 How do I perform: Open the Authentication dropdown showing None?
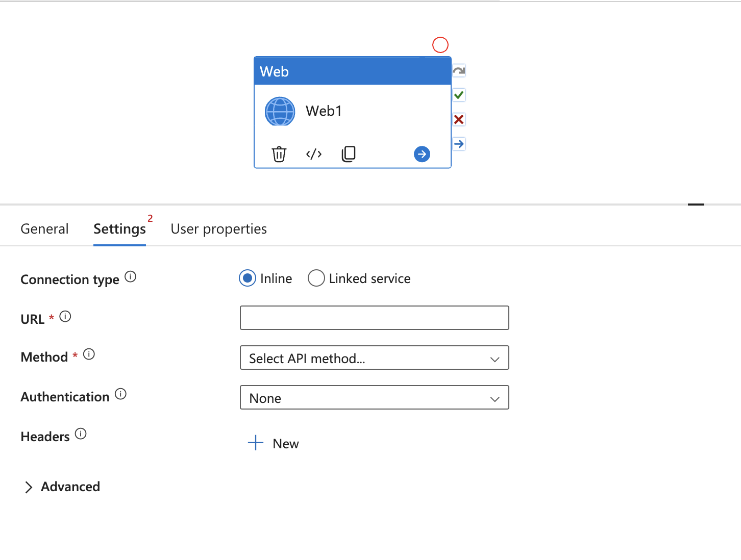point(374,397)
